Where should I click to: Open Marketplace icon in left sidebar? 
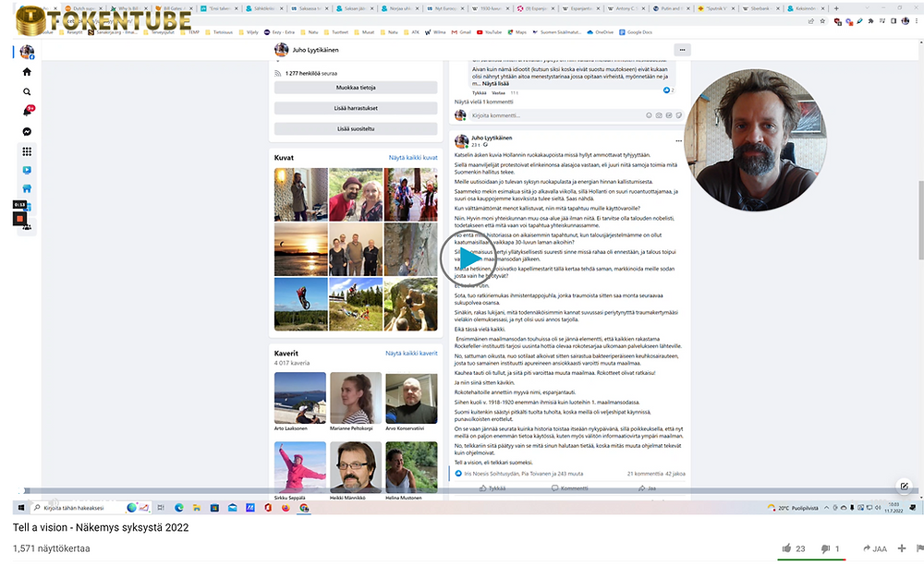pos(27,189)
